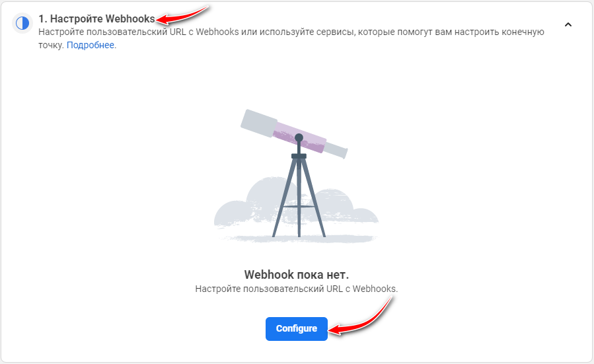This screenshot has width=594, height=364.
Task: Click the half-filled circle step status icon
Action: click(x=22, y=23)
